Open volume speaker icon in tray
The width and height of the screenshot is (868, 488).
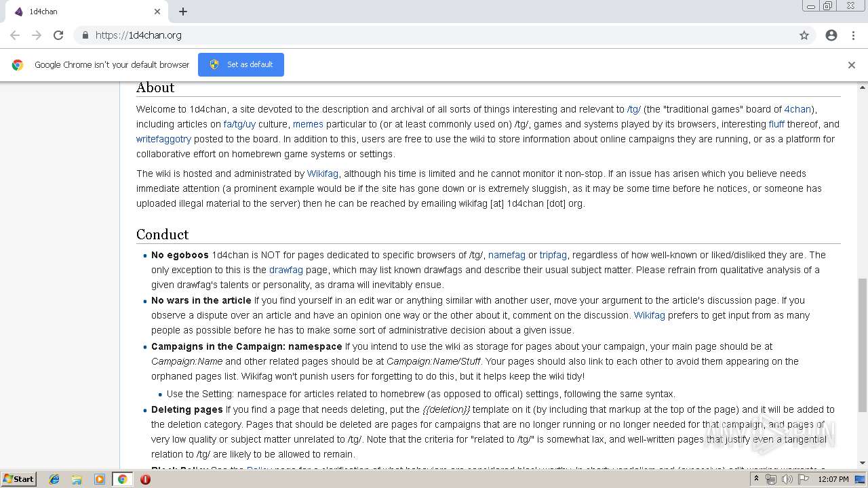pos(787,479)
